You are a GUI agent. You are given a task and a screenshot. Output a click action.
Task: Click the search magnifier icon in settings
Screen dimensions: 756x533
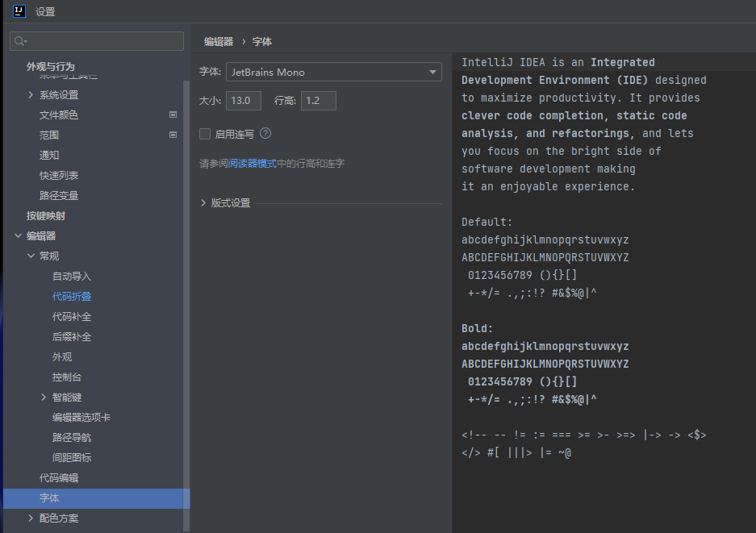20,41
